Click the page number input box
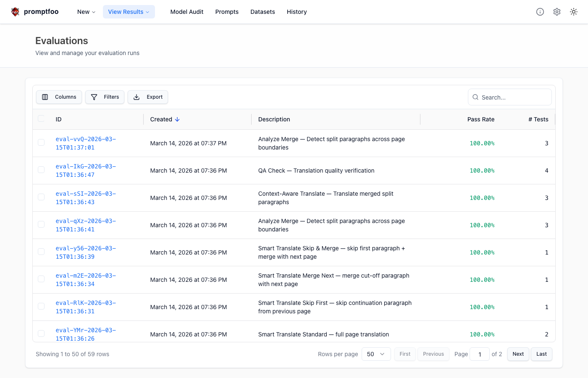The image size is (588, 378). 480,354
